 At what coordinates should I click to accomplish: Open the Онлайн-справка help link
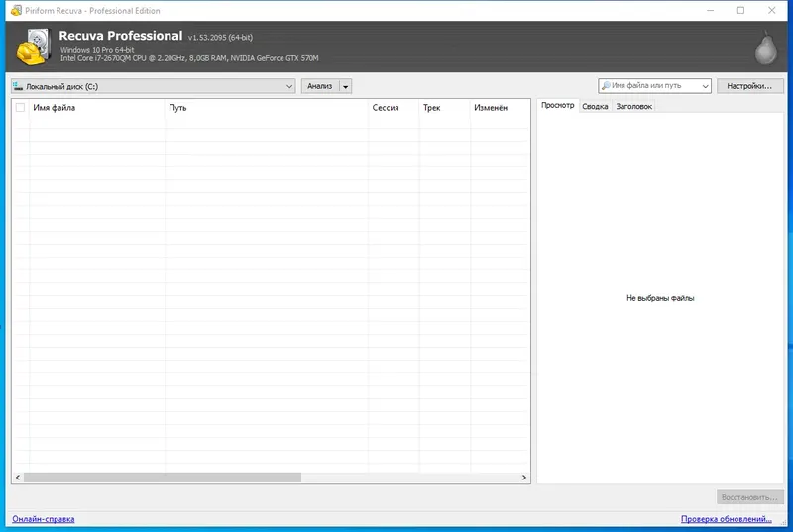tap(44, 519)
